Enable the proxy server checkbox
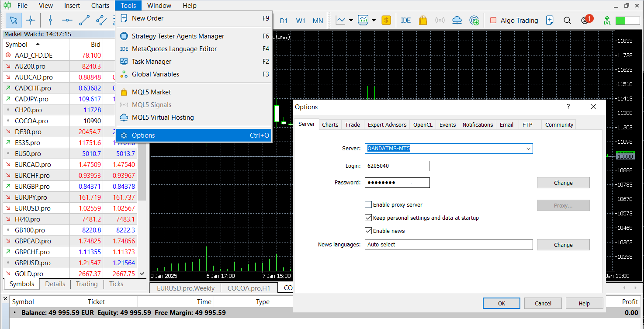The width and height of the screenshot is (644, 329). pos(368,204)
